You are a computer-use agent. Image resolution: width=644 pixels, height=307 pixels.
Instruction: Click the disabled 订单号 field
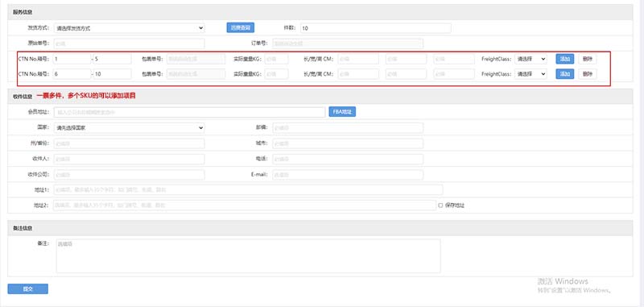click(348, 44)
